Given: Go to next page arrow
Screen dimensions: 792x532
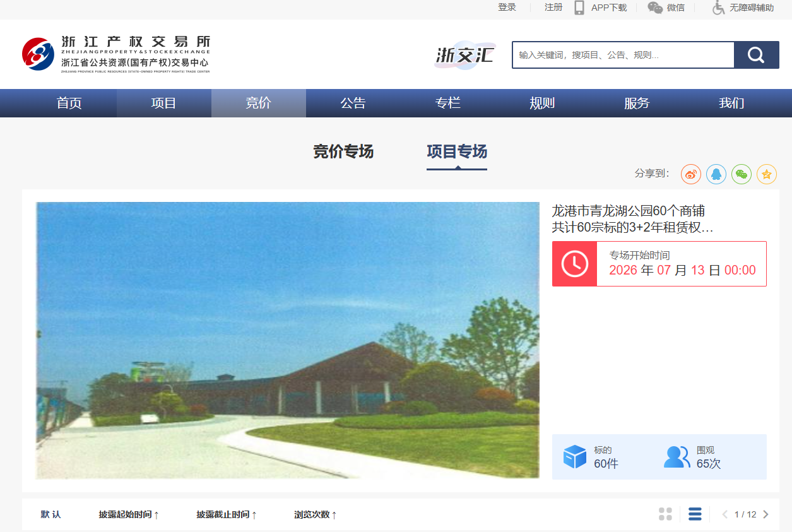Looking at the screenshot, I should [765, 514].
